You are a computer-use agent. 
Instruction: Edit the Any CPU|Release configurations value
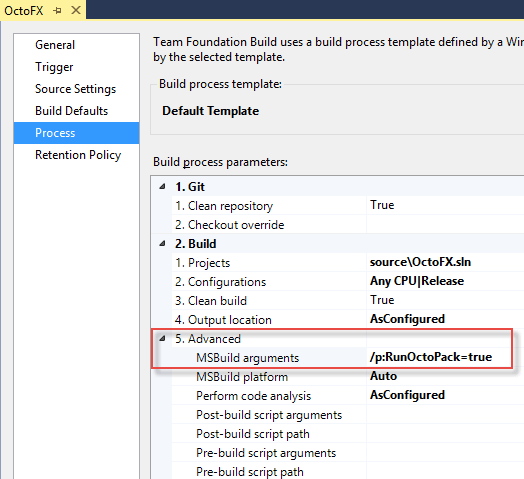coord(445,281)
